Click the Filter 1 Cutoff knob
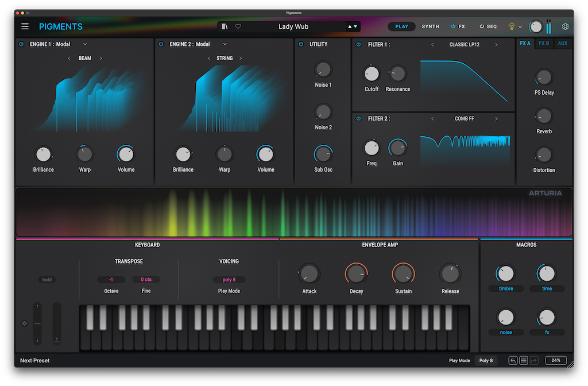This screenshot has height=386, width=588. [x=372, y=74]
